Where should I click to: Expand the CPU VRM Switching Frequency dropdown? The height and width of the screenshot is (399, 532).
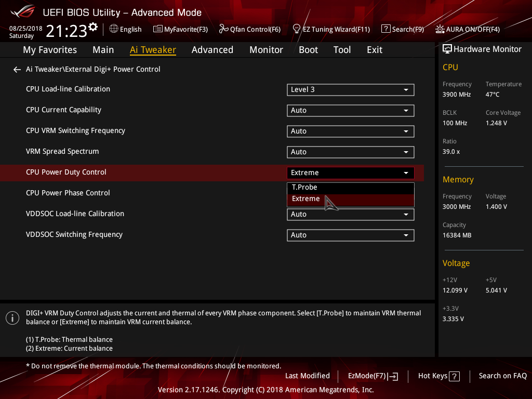tap(351, 131)
